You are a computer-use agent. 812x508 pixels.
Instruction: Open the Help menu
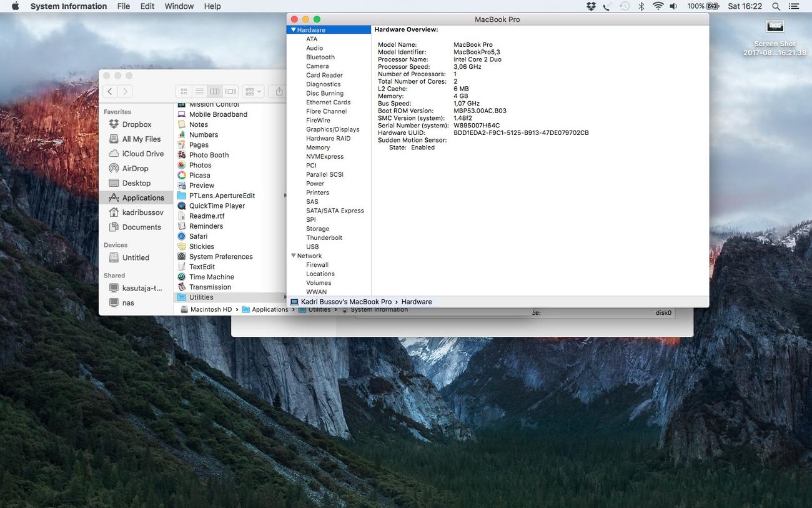(x=212, y=6)
